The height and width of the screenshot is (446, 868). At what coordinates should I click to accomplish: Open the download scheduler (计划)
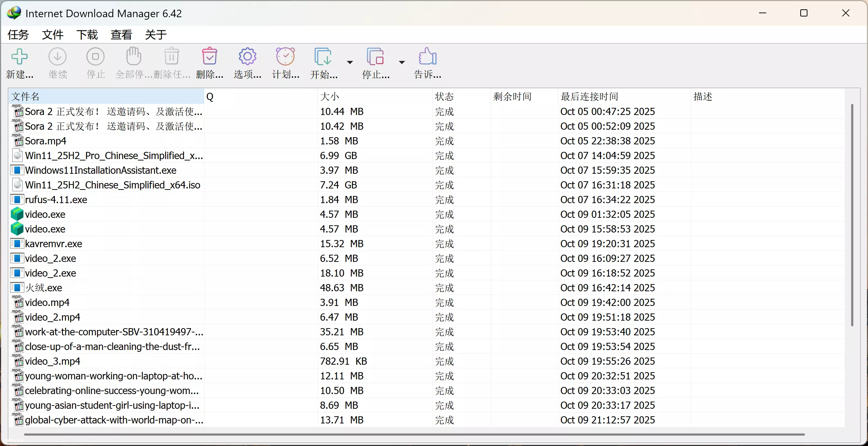coord(285,63)
